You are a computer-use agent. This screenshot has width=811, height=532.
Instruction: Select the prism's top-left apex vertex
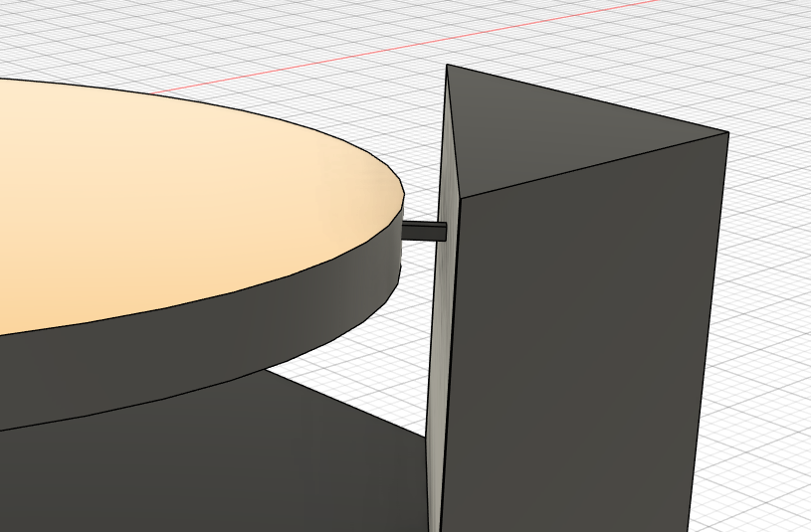pos(447,66)
